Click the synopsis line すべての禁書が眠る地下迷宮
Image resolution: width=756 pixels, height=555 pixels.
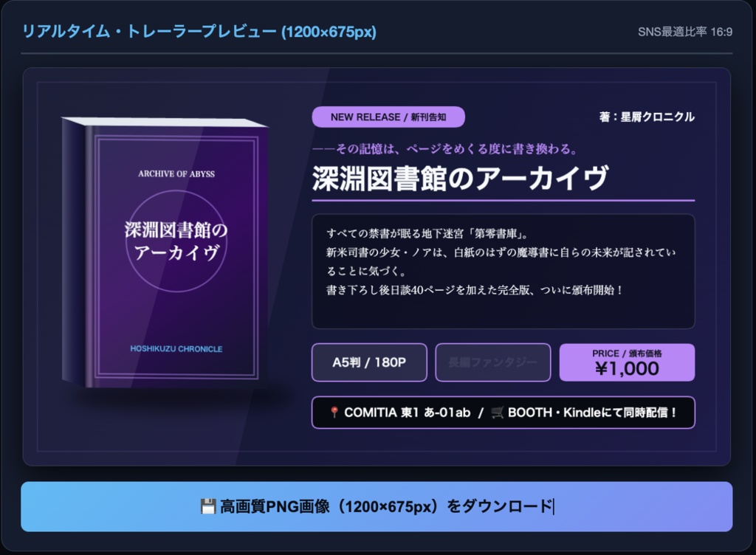(x=427, y=234)
